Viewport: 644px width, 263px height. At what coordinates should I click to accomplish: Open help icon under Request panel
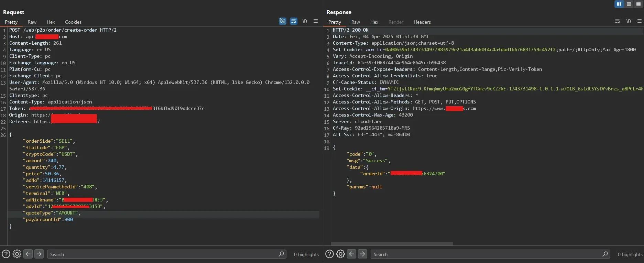pyautogui.click(x=6, y=254)
